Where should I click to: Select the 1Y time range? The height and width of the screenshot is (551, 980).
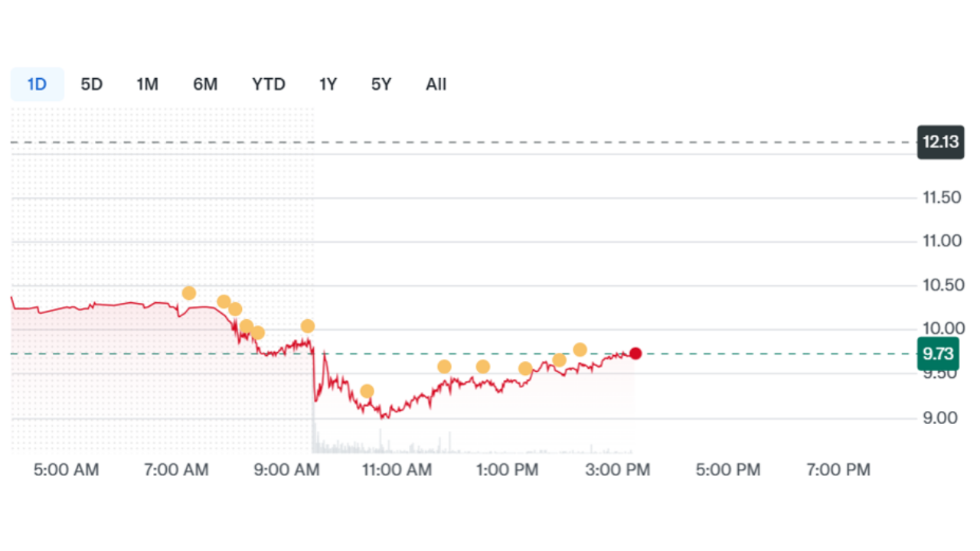(x=328, y=84)
